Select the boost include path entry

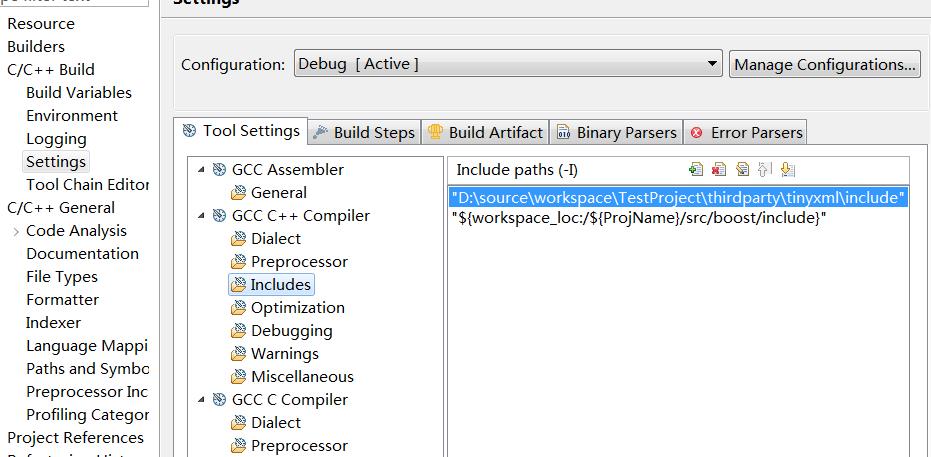[x=638, y=218]
